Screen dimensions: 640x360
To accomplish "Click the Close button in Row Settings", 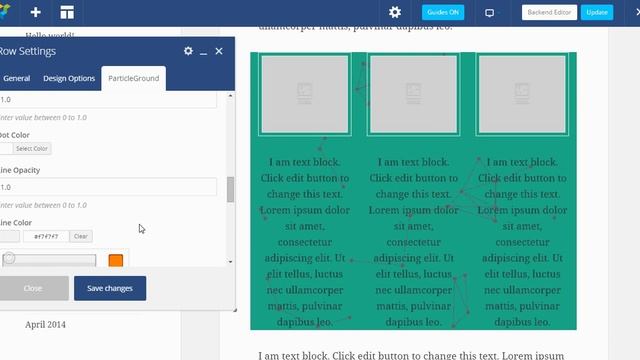I will pyautogui.click(x=33, y=288).
